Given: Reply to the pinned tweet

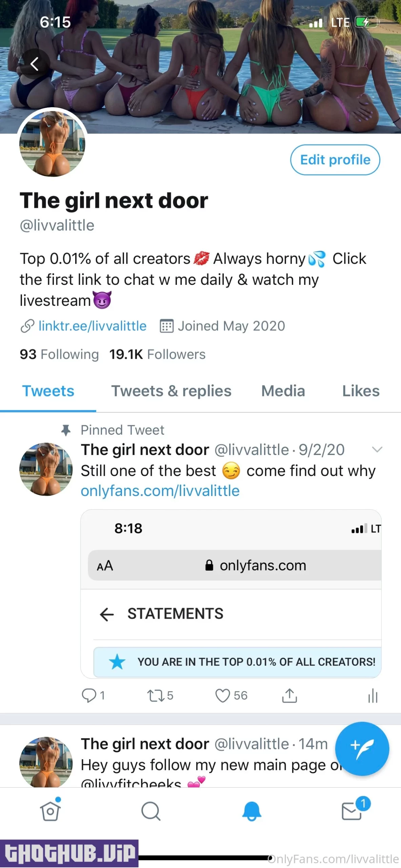Looking at the screenshot, I should (x=89, y=695).
